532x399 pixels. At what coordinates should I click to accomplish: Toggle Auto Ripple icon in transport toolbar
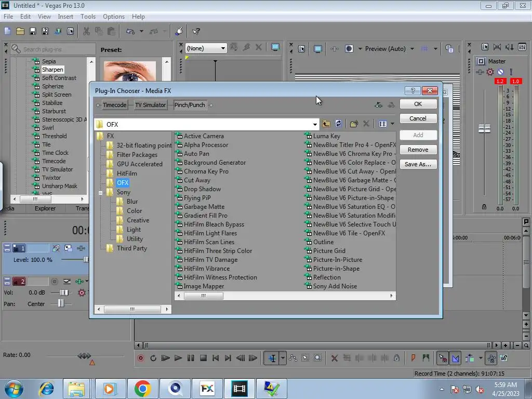(470, 358)
